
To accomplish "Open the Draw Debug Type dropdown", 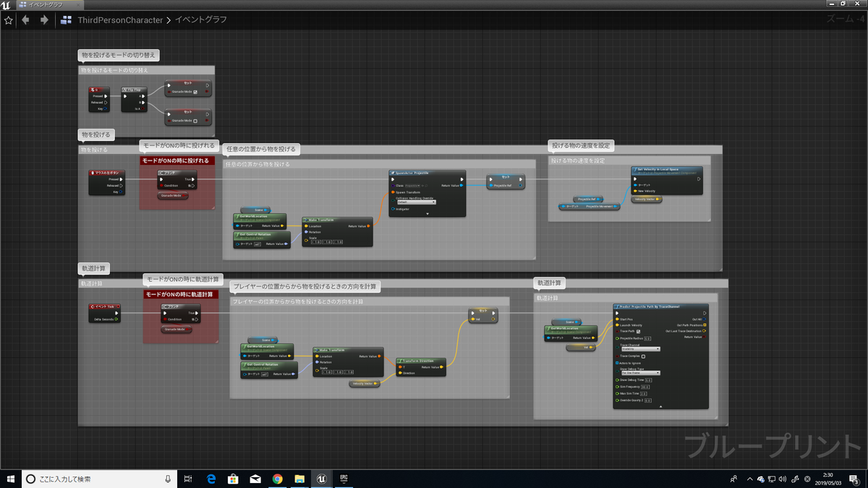I will click(640, 372).
